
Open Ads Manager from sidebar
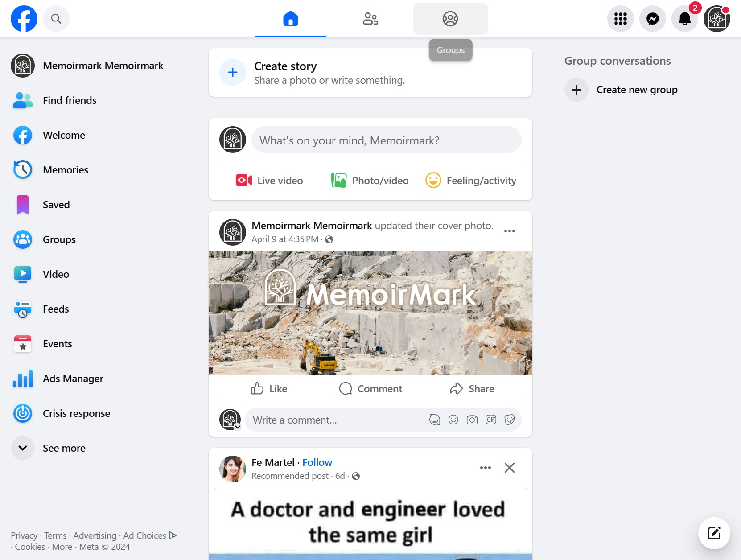[99, 379]
